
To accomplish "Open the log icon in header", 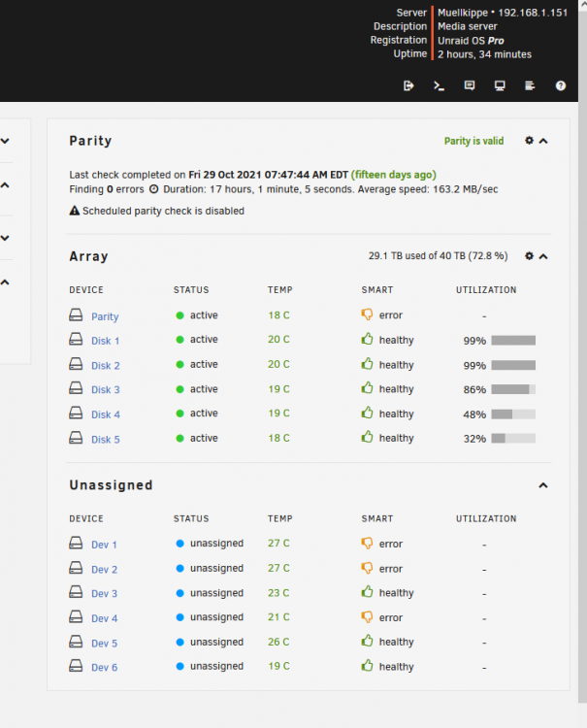I will (530, 85).
